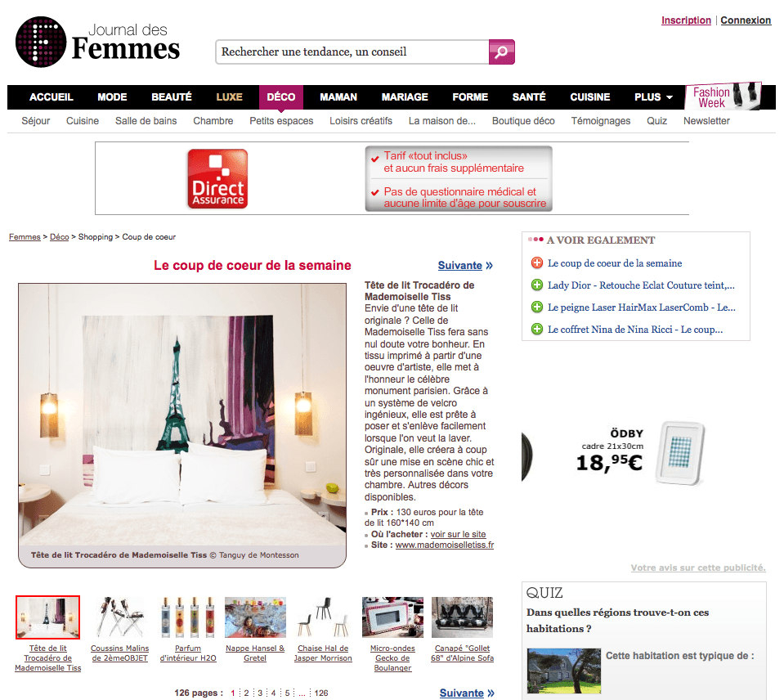Click the magnifying glass search button
The height and width of the screenshot is (700, 784).
pos(501,52)
